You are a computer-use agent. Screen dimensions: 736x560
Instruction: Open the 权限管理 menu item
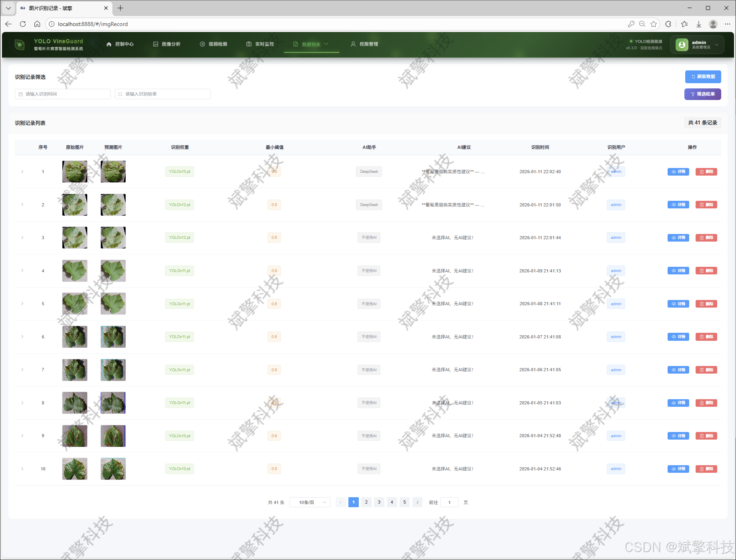coord(364,44)
